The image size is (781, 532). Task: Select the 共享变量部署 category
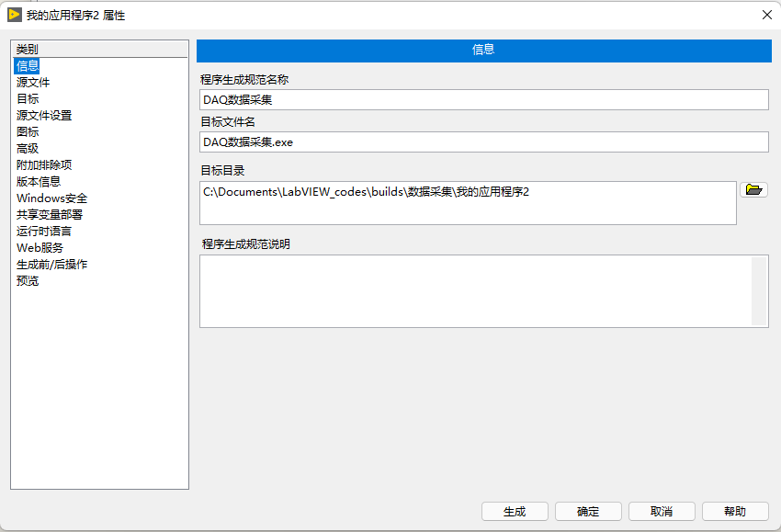click(50, 214)
